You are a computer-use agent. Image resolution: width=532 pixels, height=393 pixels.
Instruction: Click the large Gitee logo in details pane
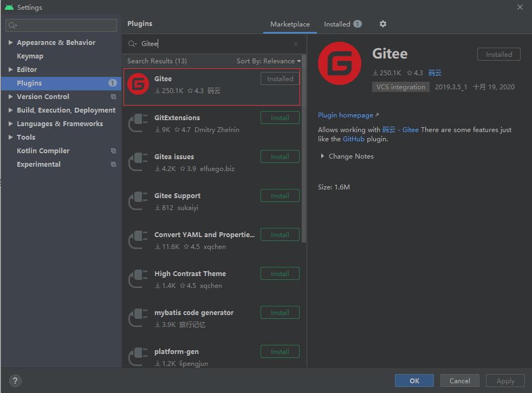tap(340, 63)
